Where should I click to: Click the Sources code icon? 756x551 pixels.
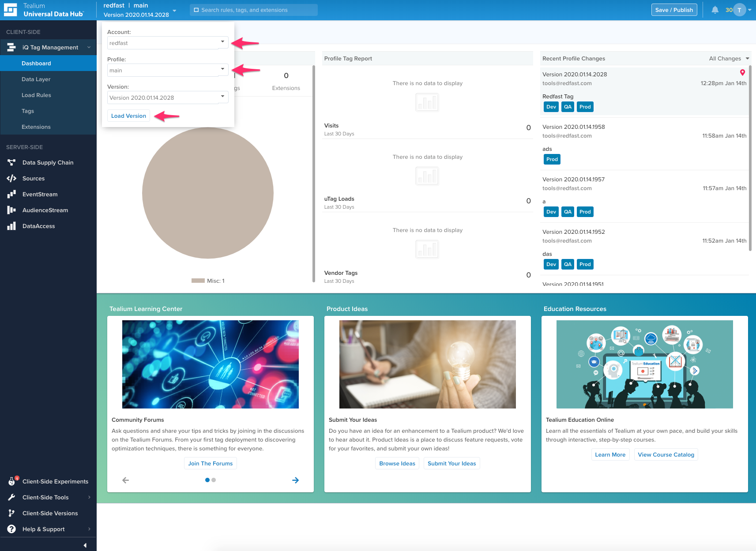point(11,178)
